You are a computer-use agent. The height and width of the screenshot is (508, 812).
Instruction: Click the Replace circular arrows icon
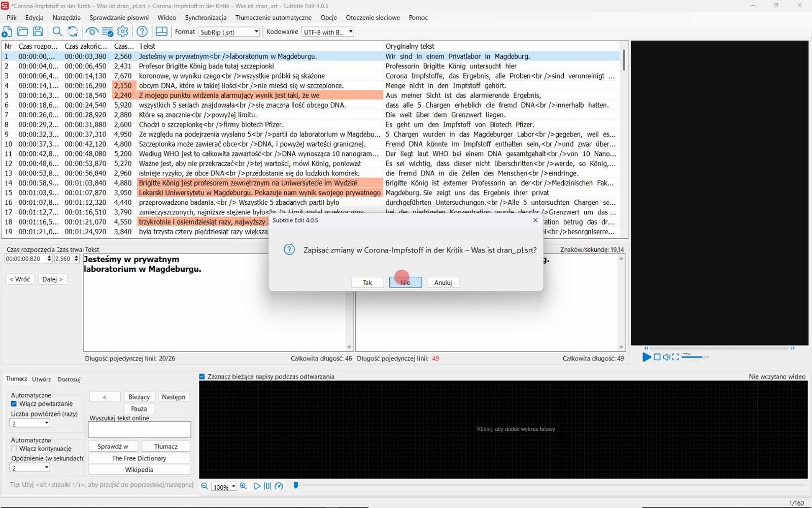(x=73, y=31)
